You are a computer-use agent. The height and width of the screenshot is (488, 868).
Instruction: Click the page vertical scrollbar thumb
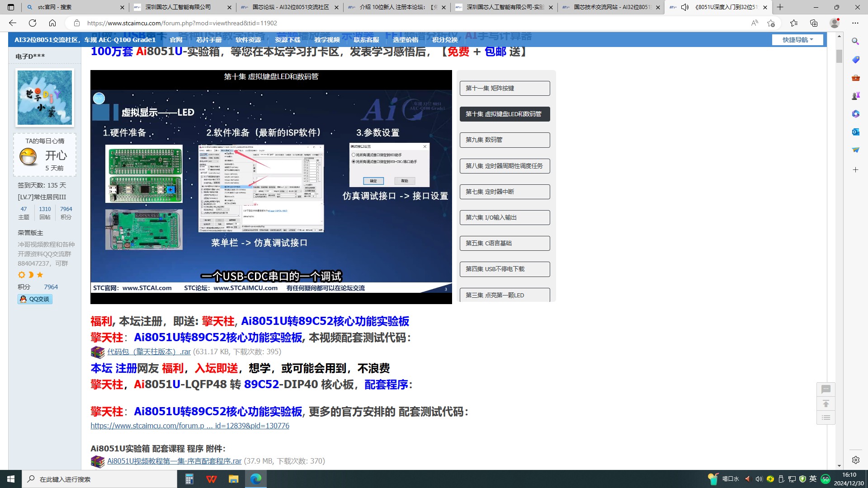(x=839, y=56)
